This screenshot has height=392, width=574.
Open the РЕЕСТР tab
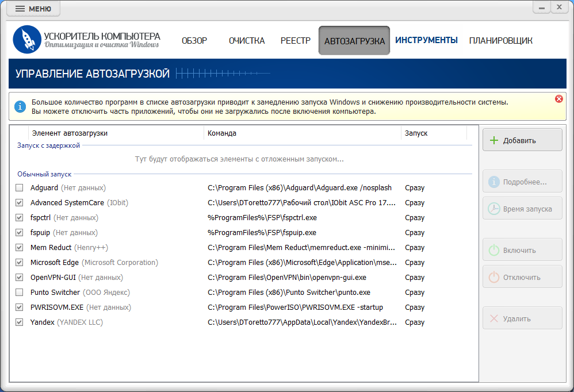coord(296,41)
